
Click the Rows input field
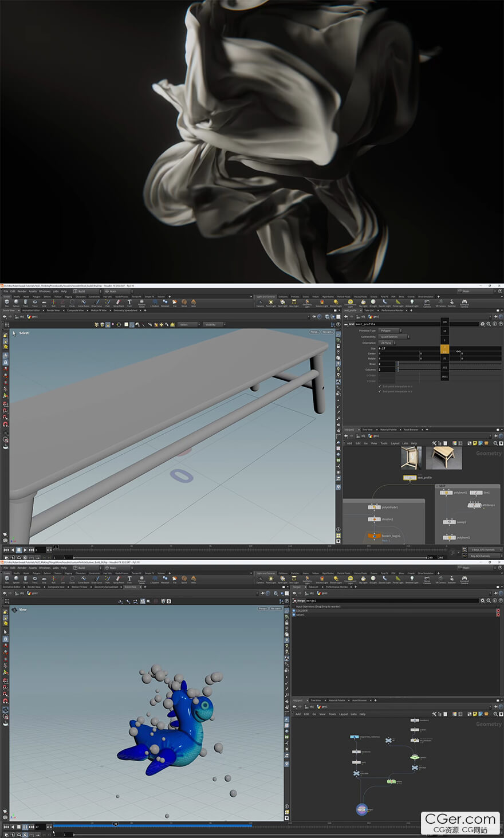click(x=387, y=364)
